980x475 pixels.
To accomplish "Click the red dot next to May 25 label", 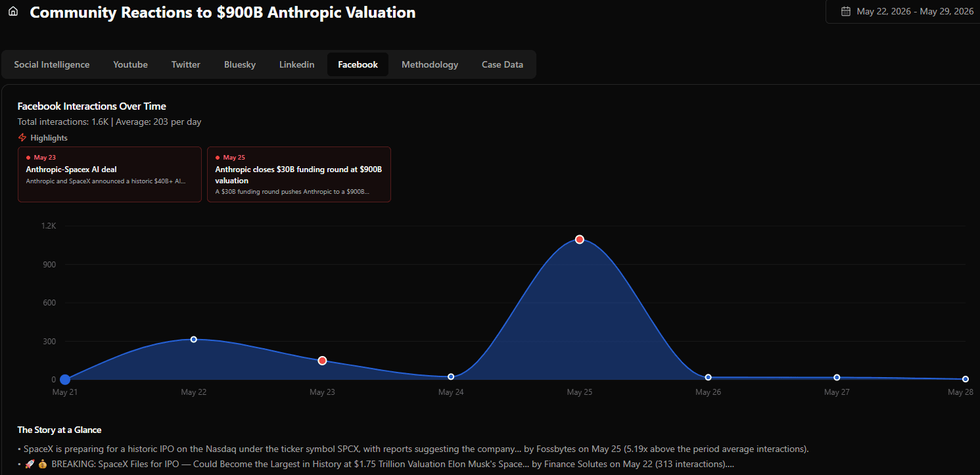I will tap(218, 158).
